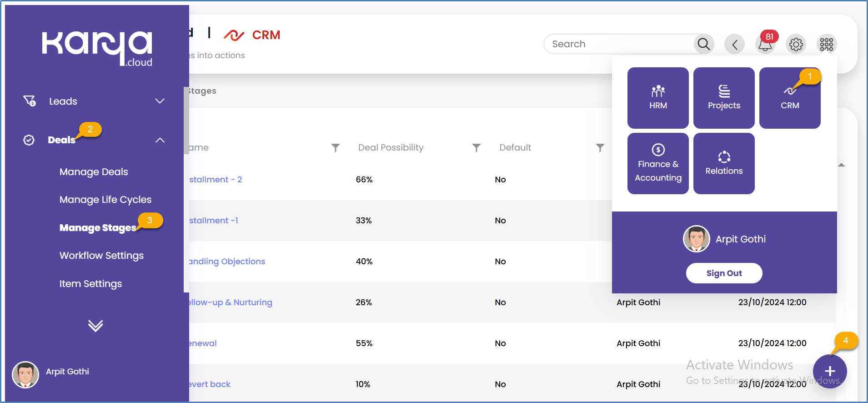868x403 pixels.
Task: Click Arpit Gothi avatar in sidebar footer
Action: [x=25, y=375]
